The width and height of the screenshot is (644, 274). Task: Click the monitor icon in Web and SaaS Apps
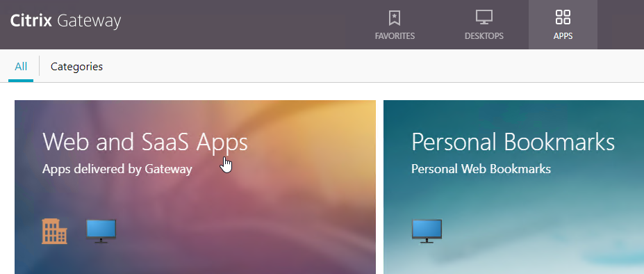101,231
